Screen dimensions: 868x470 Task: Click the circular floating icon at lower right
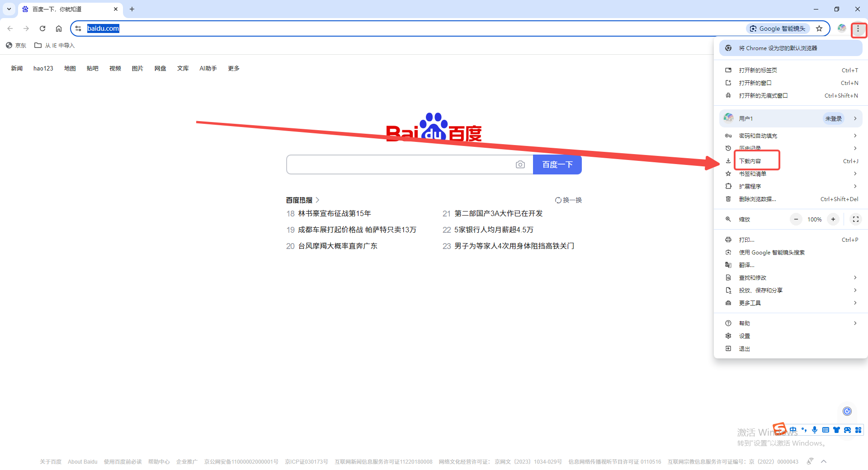[x=847, y=411]
